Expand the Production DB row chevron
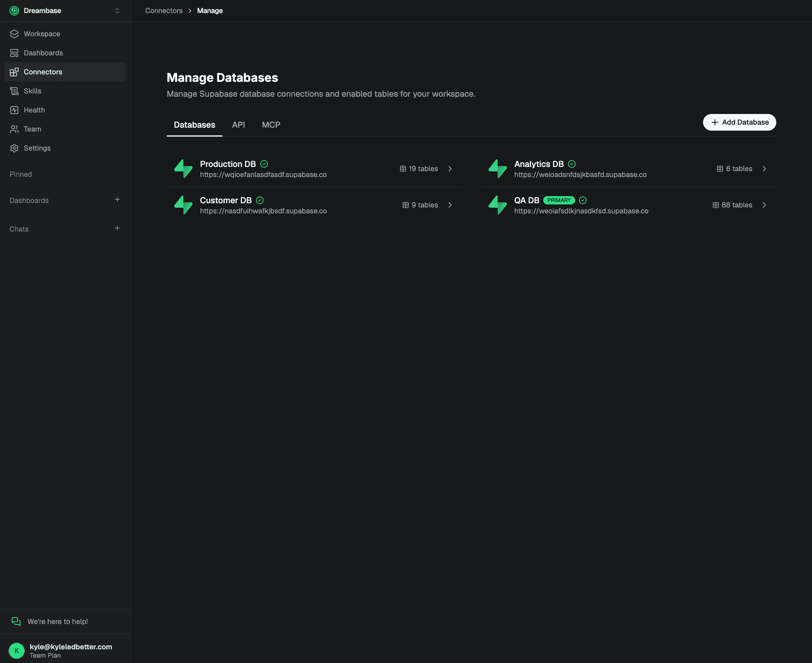 (450, 169)
